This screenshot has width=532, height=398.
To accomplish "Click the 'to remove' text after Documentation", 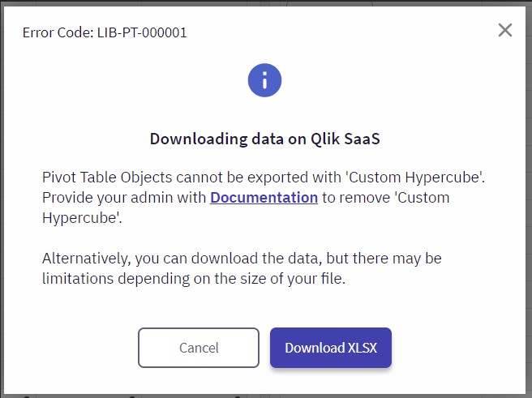I will click(356, 197).
